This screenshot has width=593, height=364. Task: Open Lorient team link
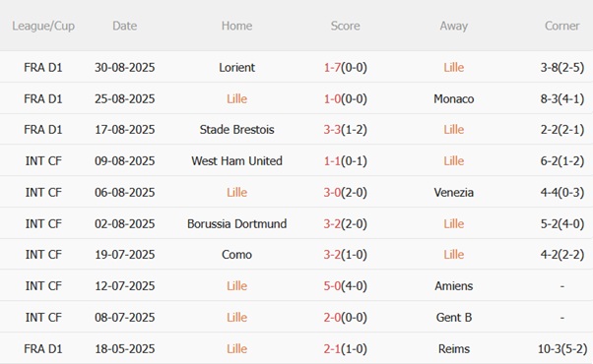click(x=236, y=67)
